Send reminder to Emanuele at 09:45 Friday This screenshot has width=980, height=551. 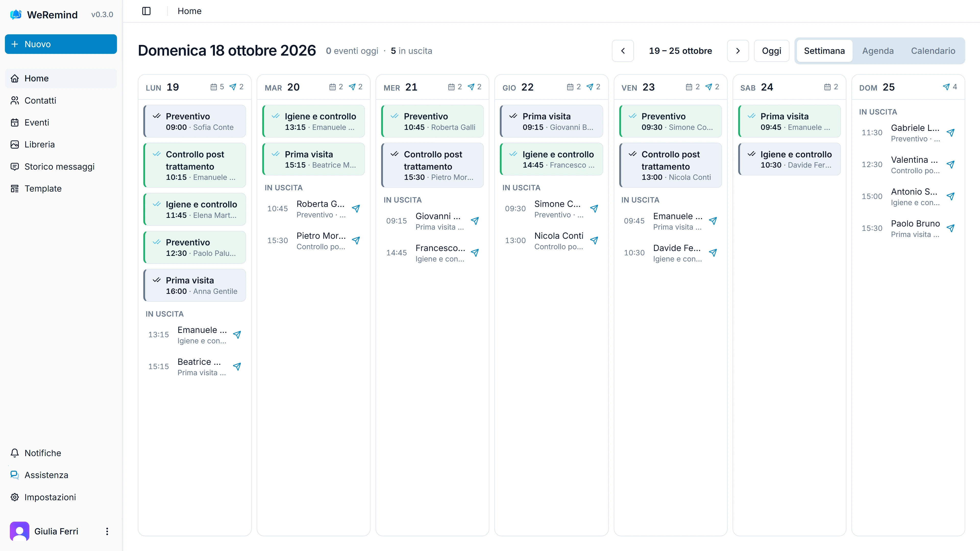[713, 221]
